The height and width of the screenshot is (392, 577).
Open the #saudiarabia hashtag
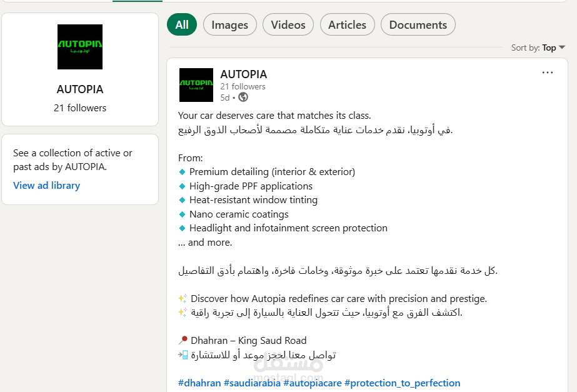tap(252, 383)
